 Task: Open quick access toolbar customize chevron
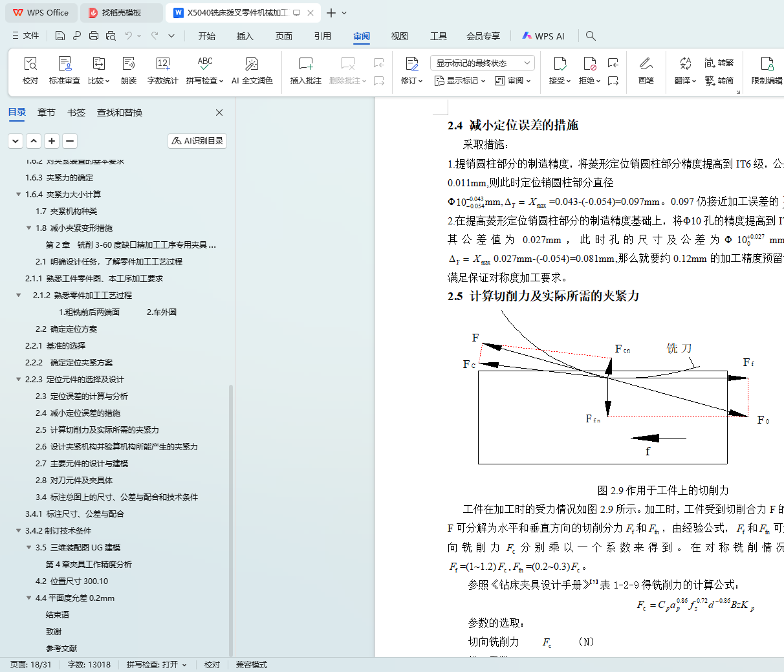pyautogui.click(x=171, y=36)
